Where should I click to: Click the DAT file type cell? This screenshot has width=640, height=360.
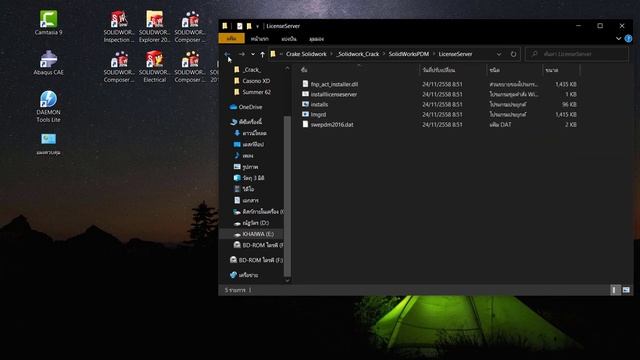500,124
